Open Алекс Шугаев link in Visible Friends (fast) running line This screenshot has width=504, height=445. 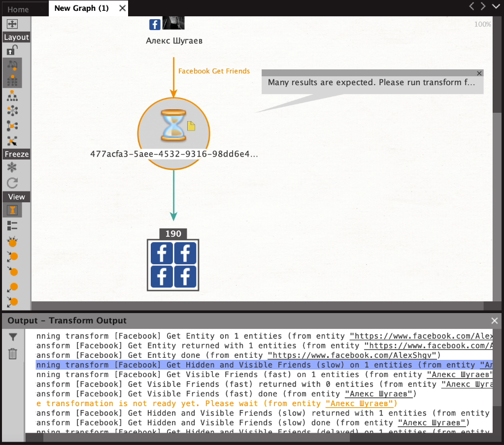[x=460, y=375]
